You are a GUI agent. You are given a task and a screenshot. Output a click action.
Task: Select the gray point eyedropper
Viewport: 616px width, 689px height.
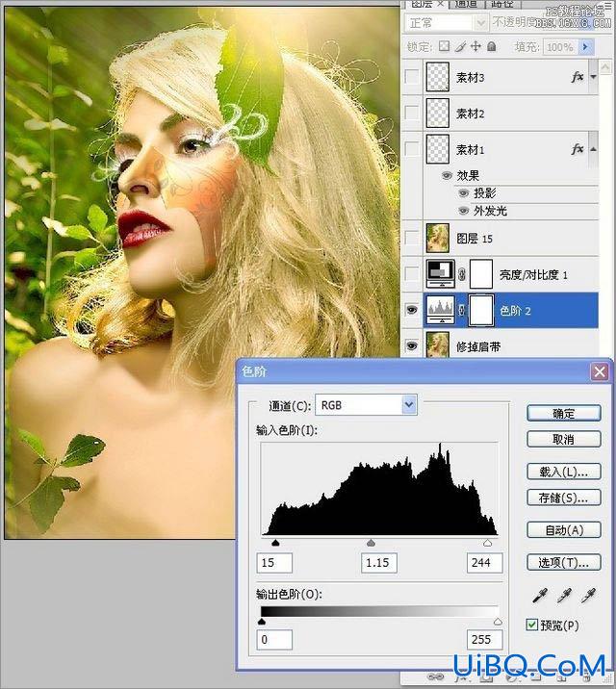[564, 595]
